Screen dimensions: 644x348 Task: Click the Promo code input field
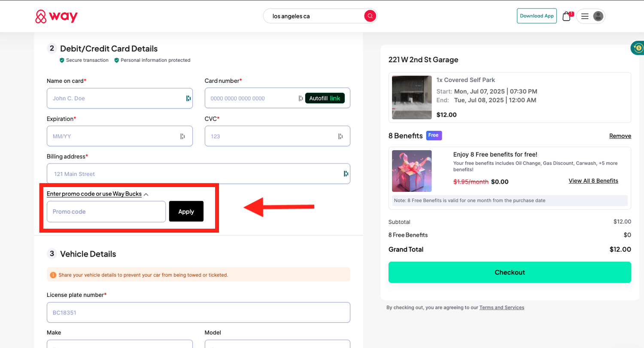click(x=106, y=212)
